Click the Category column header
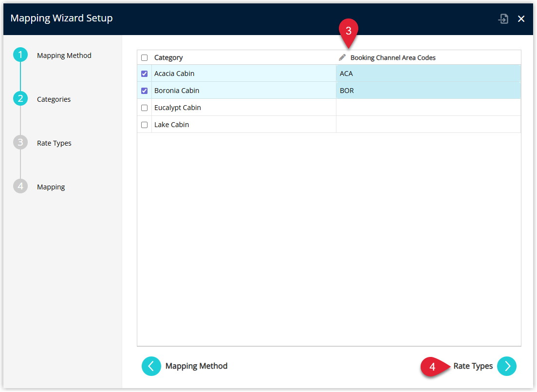The width and height of the screenshot is (537, 392). pos(168,57)
